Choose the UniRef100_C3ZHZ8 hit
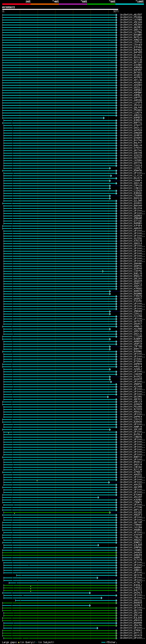This screenshot has height=644, width=146. click(x=131, y=191)
